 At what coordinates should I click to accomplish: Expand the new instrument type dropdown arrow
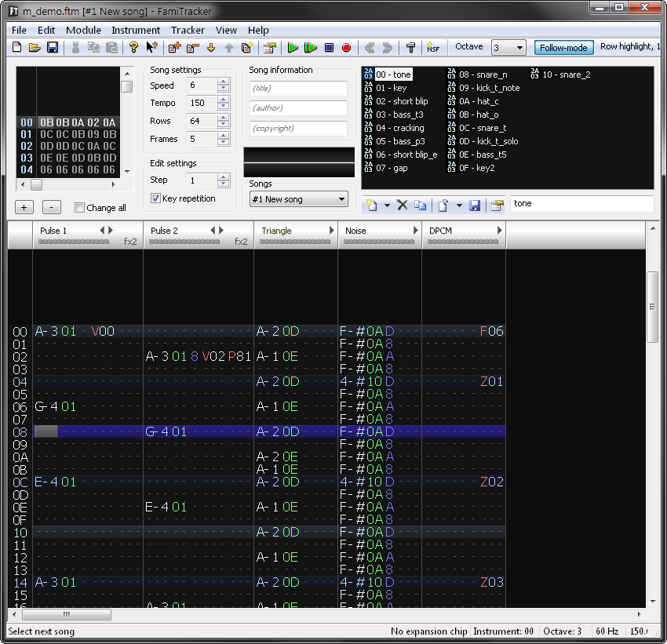(386, 204)
